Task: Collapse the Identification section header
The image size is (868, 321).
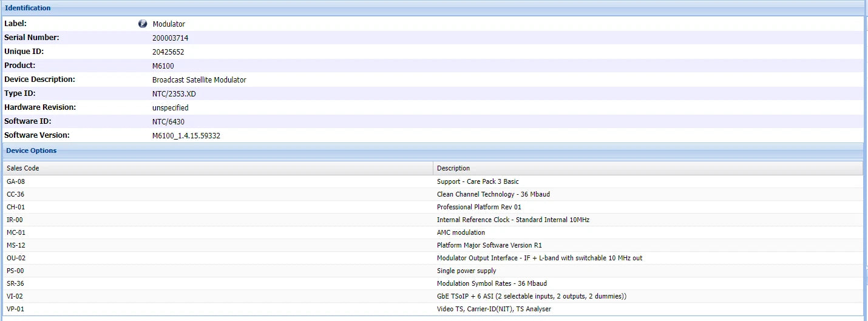Action: pos(433,8)
